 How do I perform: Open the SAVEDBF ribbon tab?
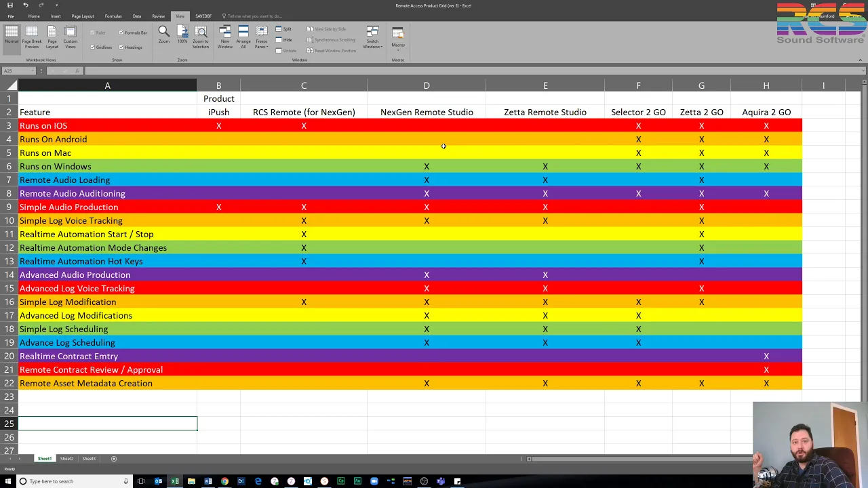203,16
